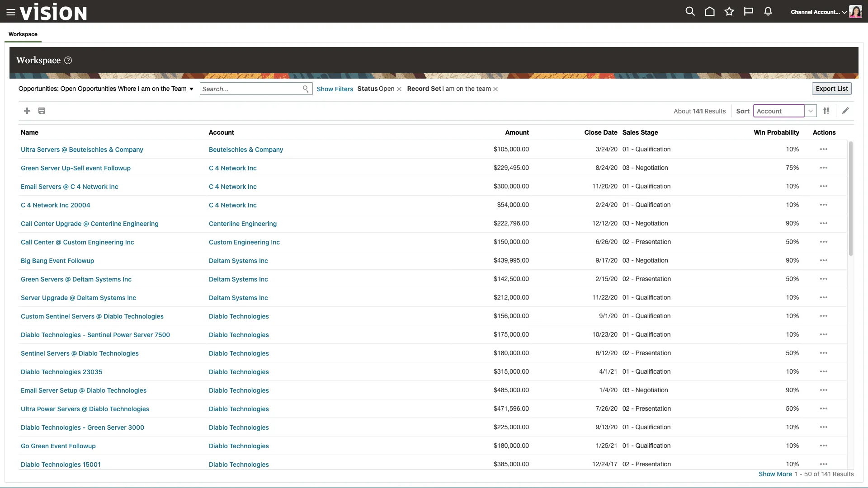This screenshot has width=868, height=488.
Task: Open the Watchlist flag icon
Action: (x=749, y=12)
